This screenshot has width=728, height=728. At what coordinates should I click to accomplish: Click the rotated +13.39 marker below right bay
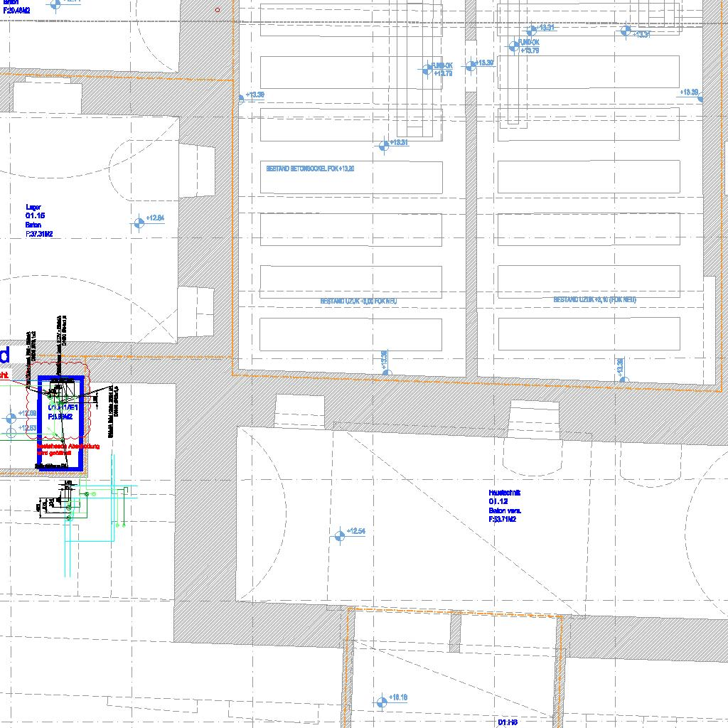click(621, 370)
